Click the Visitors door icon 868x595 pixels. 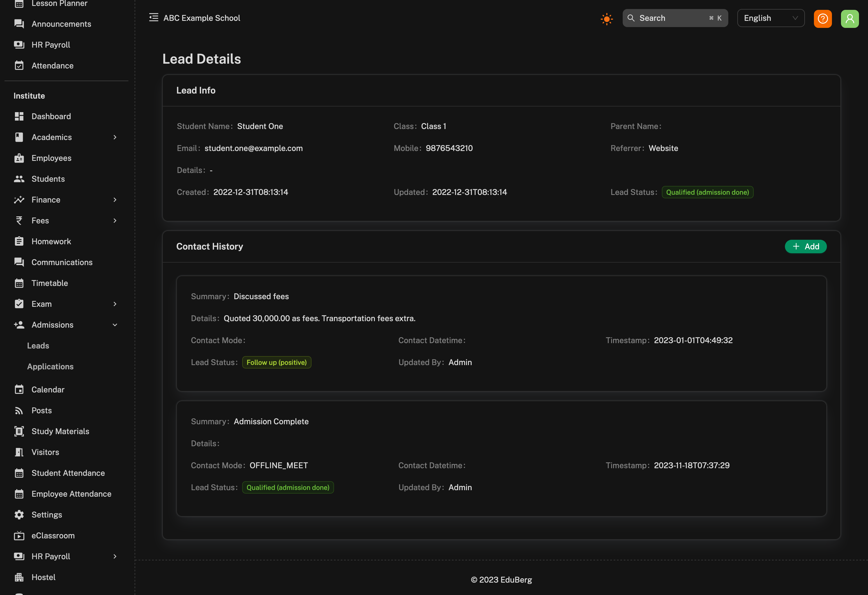[19, 452]
